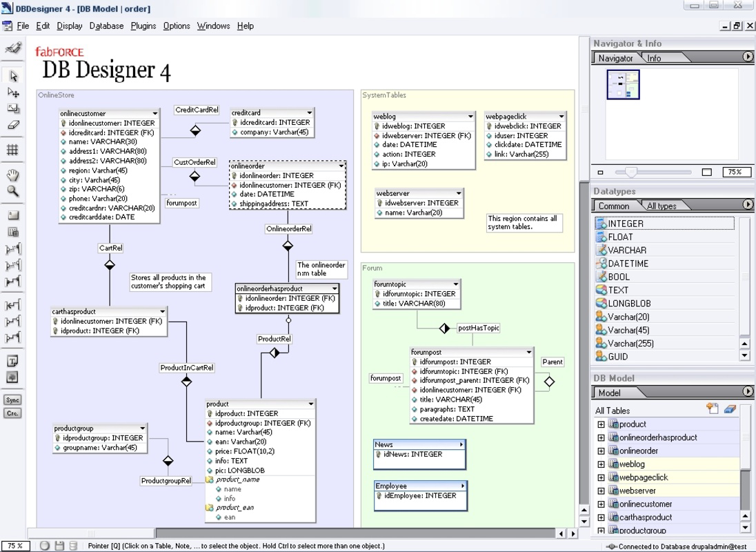Select the GUID datatype
This screenshot has width=756, height=552.
tap(664, 356)
